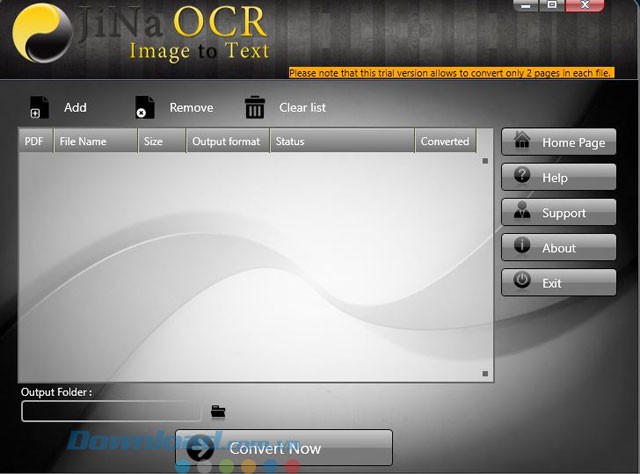Image resolution: width=640 pixels, height=474 pixels.
Task: Click the trial version notice text
Action: tap(451, 73)
